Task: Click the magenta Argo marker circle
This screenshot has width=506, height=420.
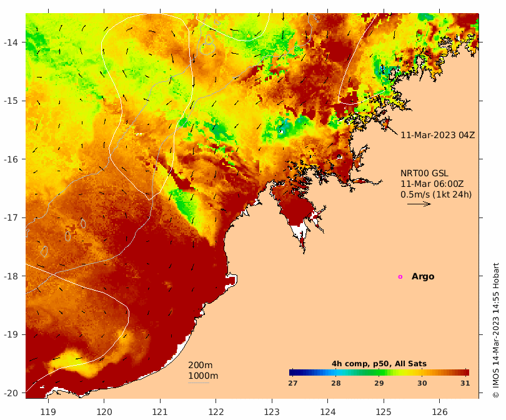Action: pyautogui.click(x=400, y=277)
